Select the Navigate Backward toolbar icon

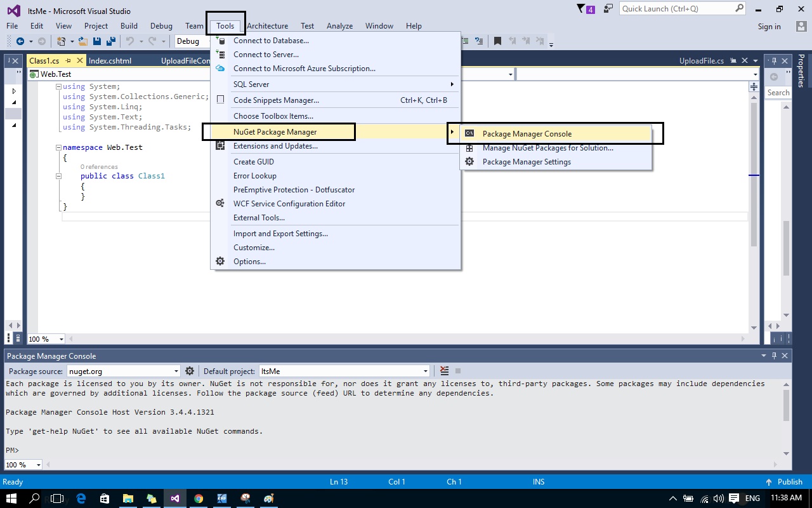pyautogui.click(x=21, y=41)
